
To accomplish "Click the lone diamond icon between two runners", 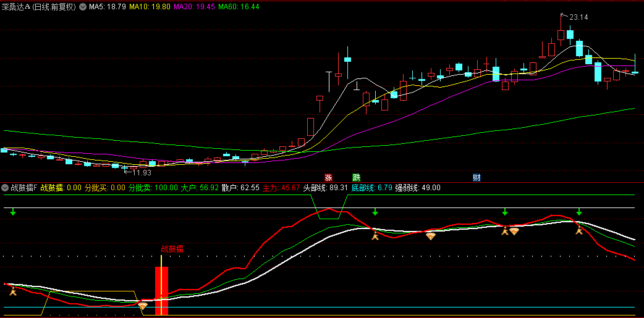I will (x=430, y=236).
